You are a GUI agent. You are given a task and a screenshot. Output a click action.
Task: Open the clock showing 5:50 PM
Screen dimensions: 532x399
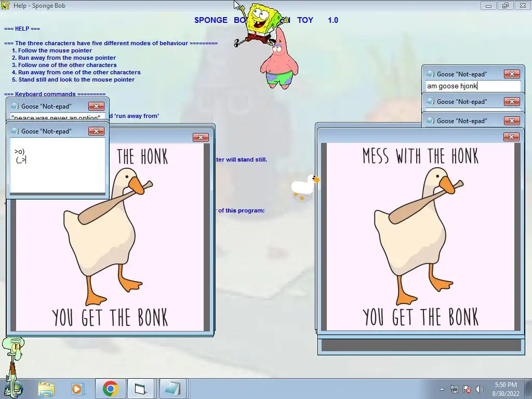(506, 389)
